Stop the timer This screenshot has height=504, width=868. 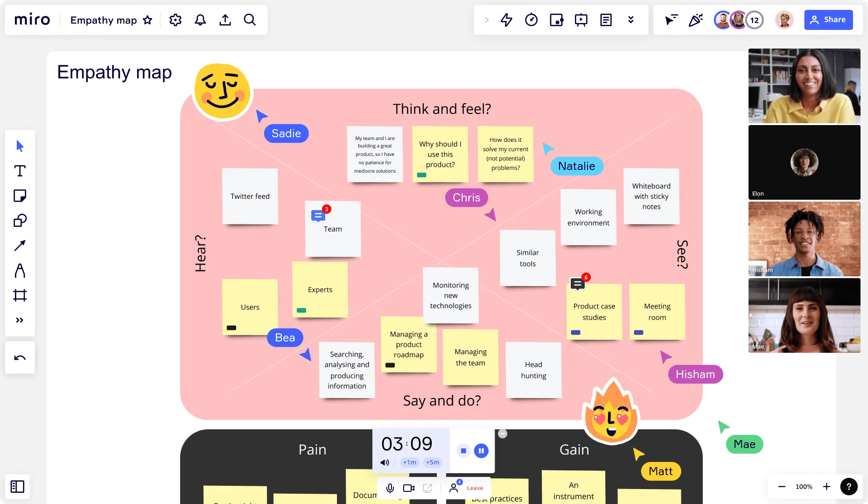pos(463,451)
